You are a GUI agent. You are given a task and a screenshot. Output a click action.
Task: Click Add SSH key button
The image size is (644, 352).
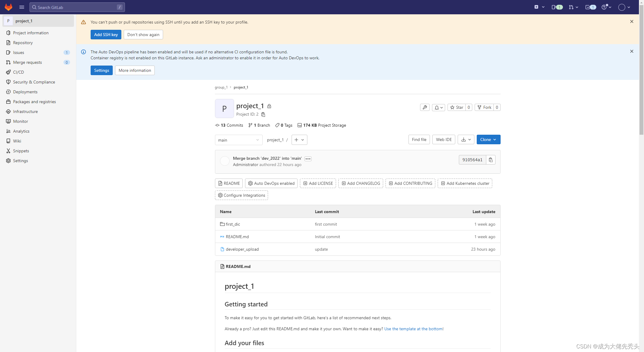click(106, 34)
